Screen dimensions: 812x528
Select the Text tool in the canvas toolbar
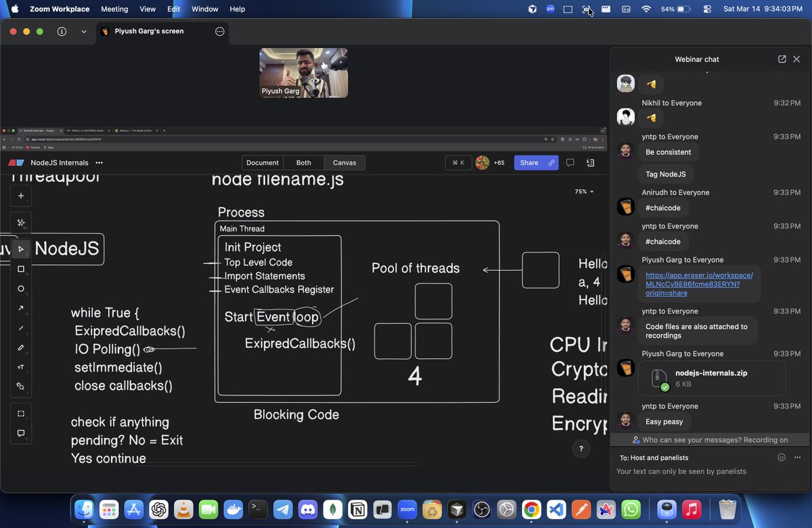pyautogui.click(x=20, y=367)
